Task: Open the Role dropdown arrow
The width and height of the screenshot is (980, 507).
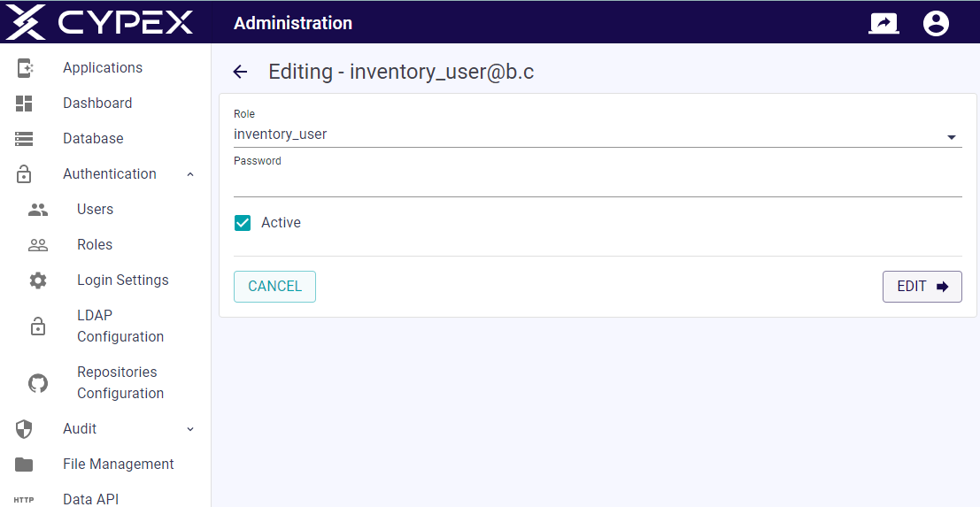Action: point(952,137)
